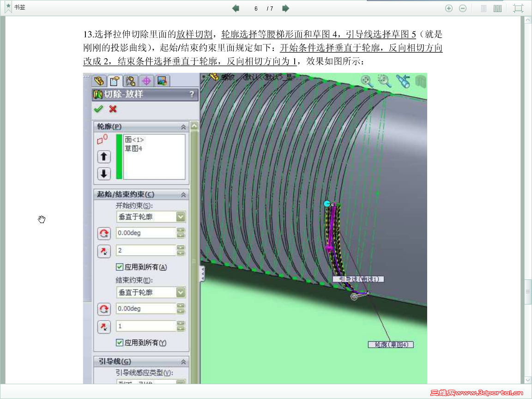Open PropertyManager tab

tap(115, 81)
